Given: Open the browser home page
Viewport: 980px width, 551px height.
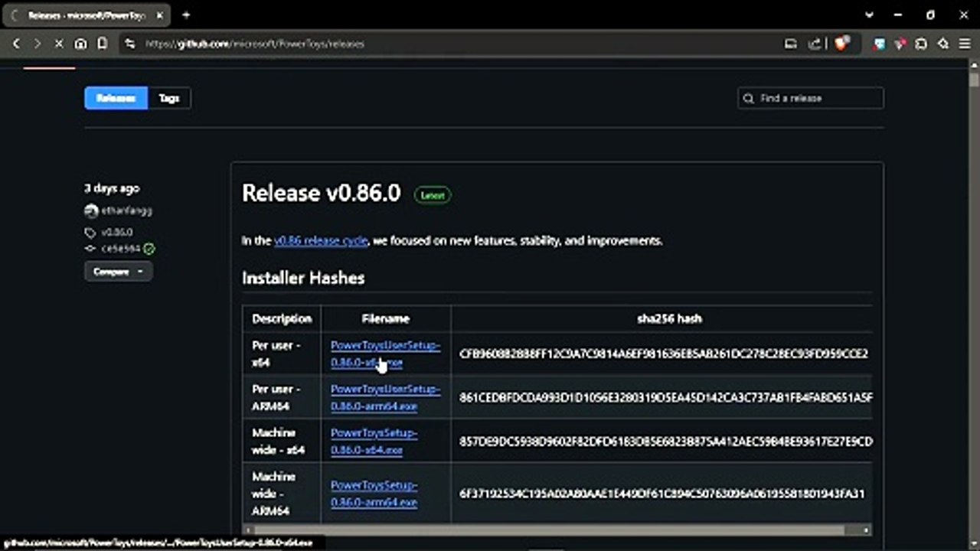Looking at the screenshot, I should coord(80,44).
